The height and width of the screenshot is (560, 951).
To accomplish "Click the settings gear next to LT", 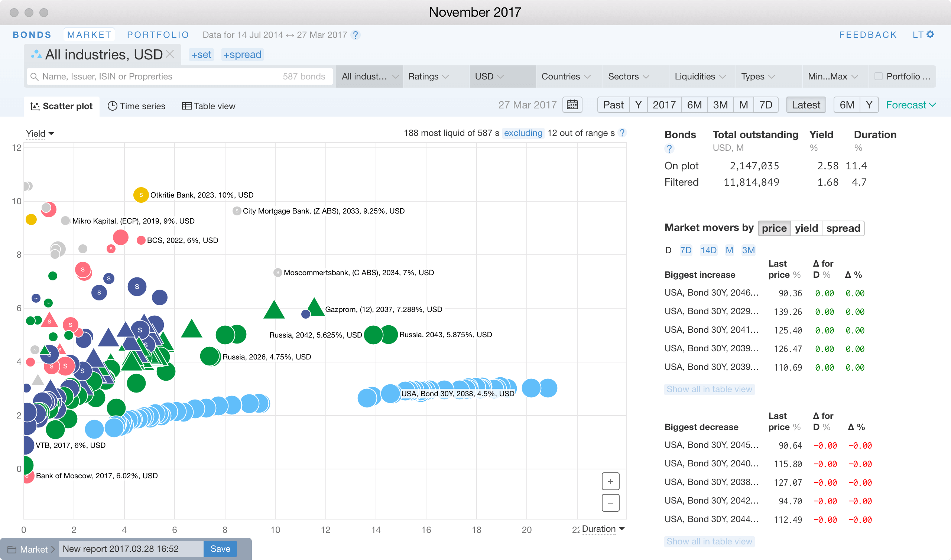I will (x=930, y=34).
